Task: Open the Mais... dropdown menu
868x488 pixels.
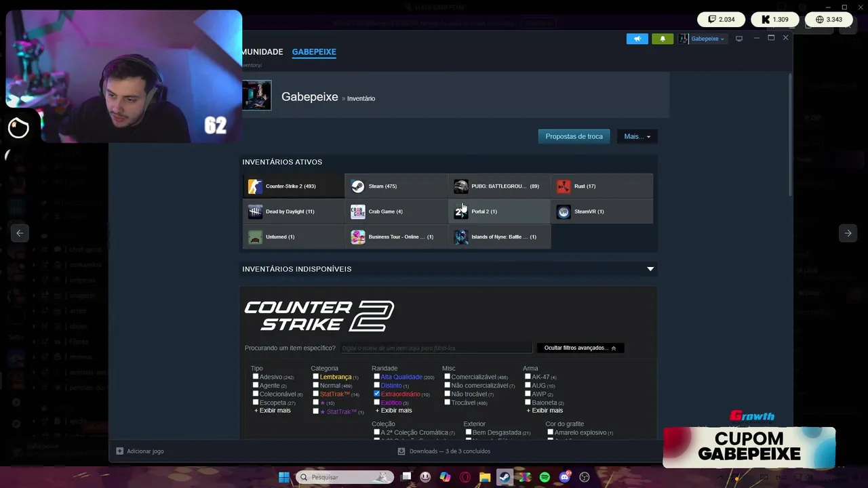Action: pos(637,137)
